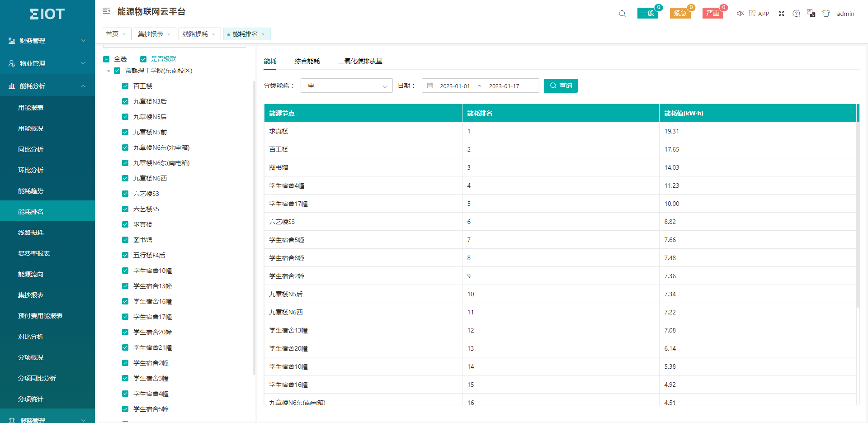Click the 查询 query button
The width and height of the screenshot is (868, 423).
(x=561, y=86)
